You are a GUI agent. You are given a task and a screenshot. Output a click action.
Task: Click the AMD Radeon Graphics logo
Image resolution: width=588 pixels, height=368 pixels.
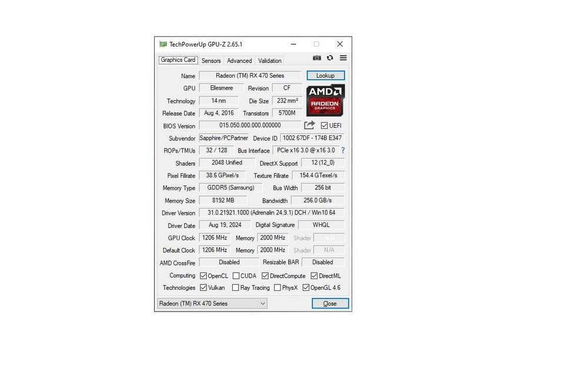(325, 100)
